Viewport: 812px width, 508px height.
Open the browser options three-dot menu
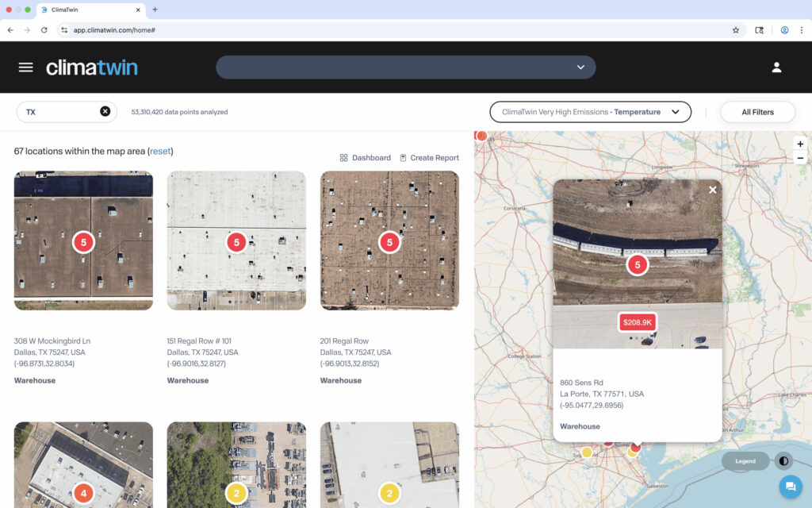click(802, 29)
